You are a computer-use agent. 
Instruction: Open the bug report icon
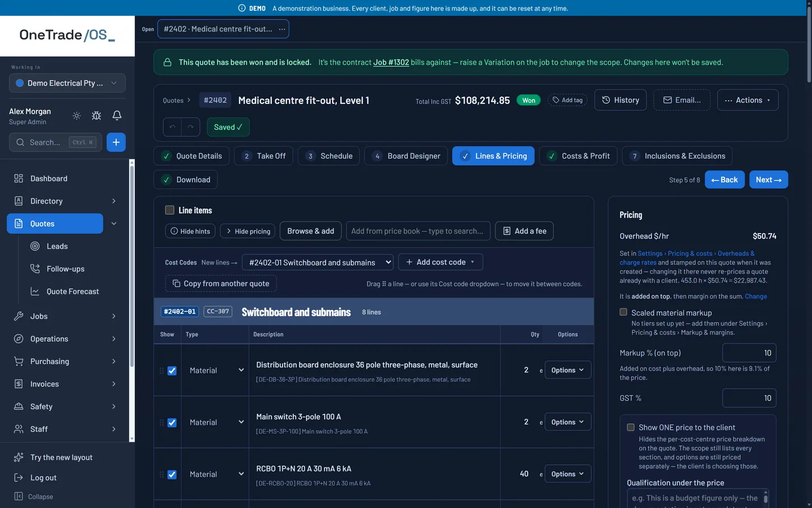point(96,116)
